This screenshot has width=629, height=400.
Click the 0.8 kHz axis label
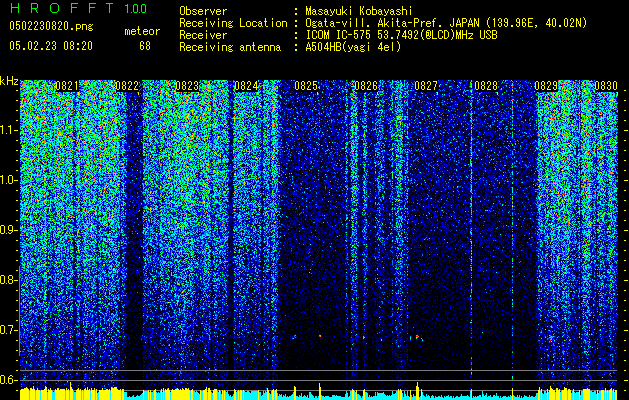click(x=9, y=280)
